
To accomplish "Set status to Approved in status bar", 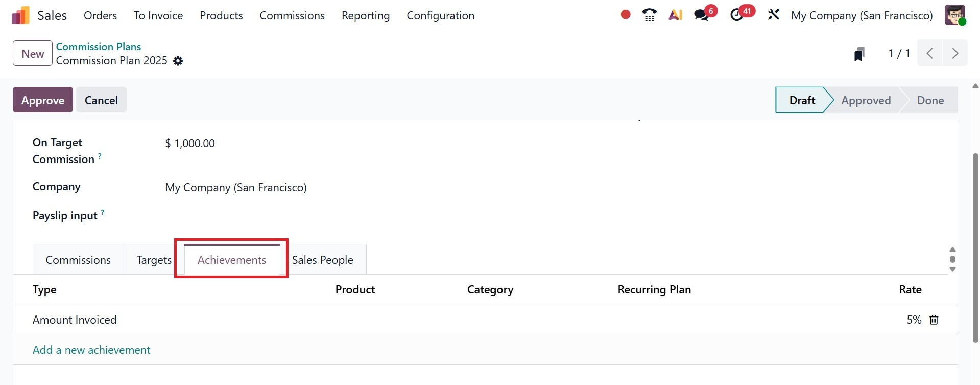I will coord(866,100).
